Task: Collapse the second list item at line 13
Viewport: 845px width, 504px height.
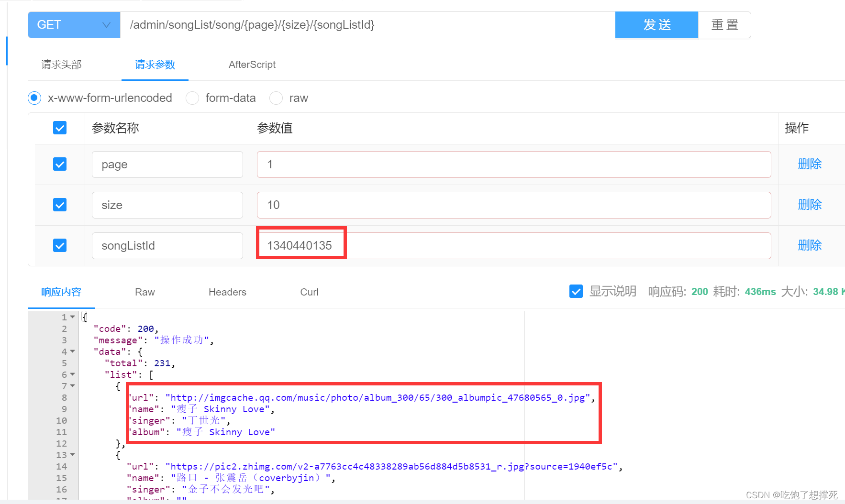Action: [73, 455]
